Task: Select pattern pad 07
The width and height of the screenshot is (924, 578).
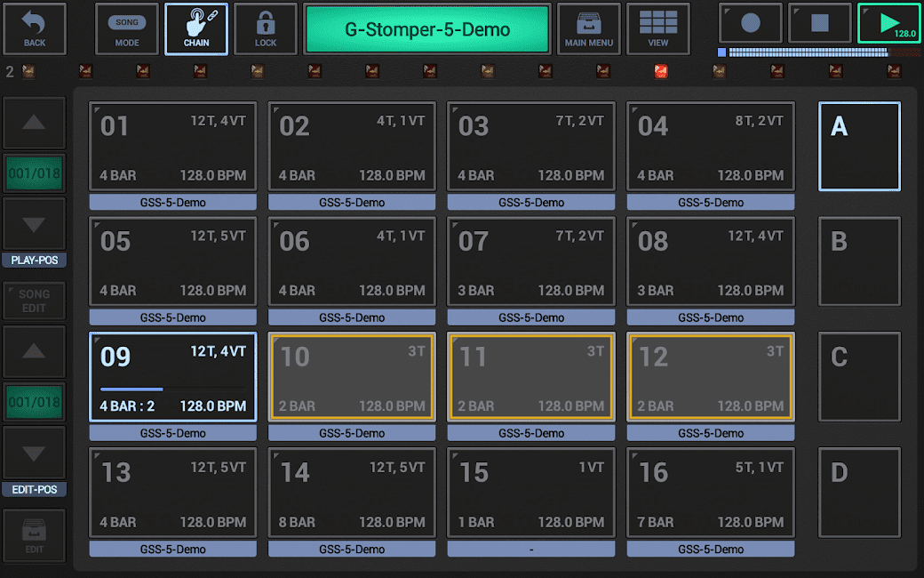Action: pos(531,261)
